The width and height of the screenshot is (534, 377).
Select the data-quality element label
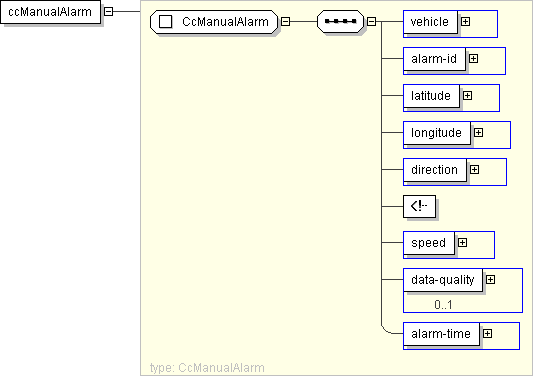[x=443, y=280]
